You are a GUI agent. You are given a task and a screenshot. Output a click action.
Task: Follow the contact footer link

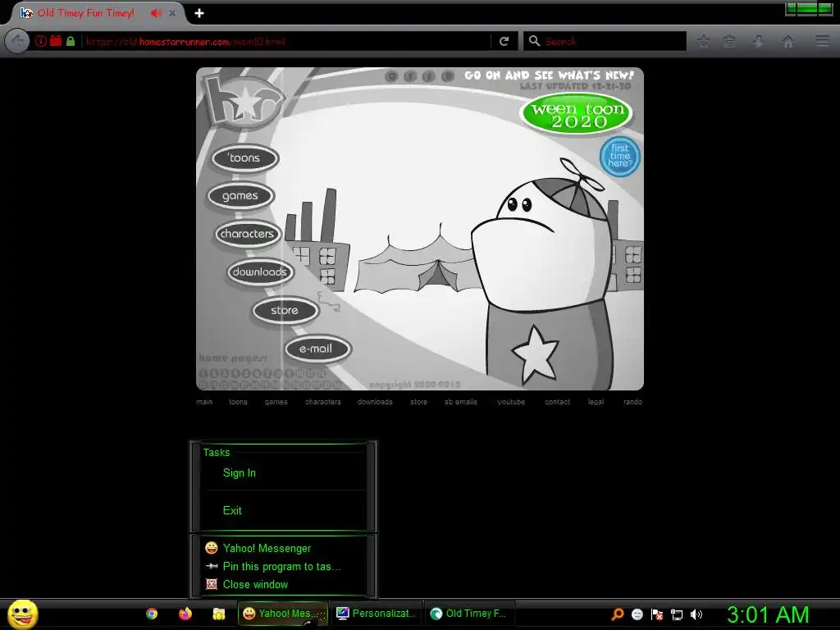point(557,402)
